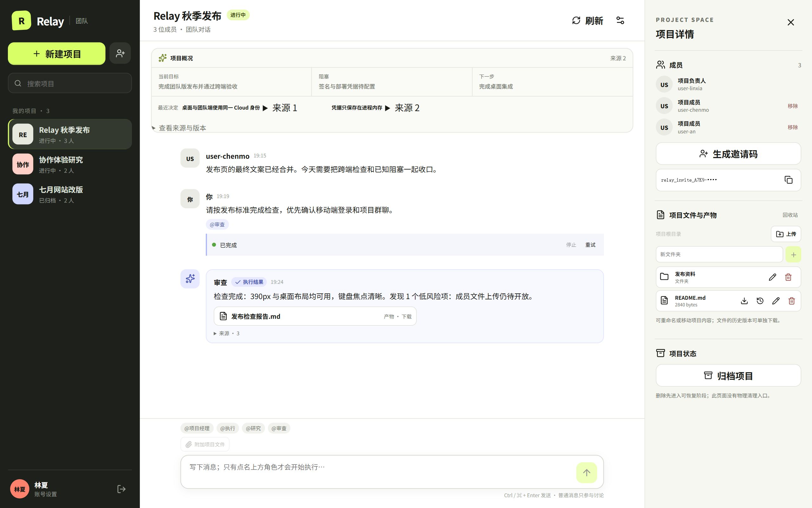Screen dimensions: 812x508
Task: Click the 成员 section people icon
Action: [x=660, y=65]
